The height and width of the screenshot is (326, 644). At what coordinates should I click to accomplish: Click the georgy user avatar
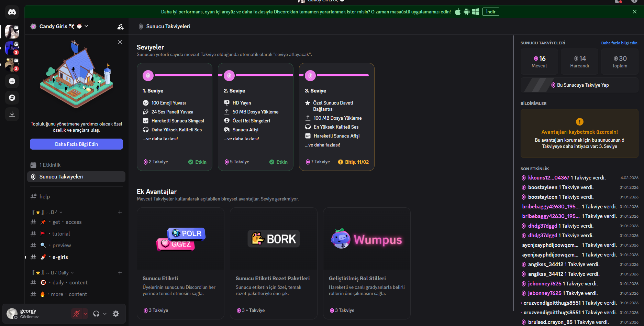pos(12,314)
